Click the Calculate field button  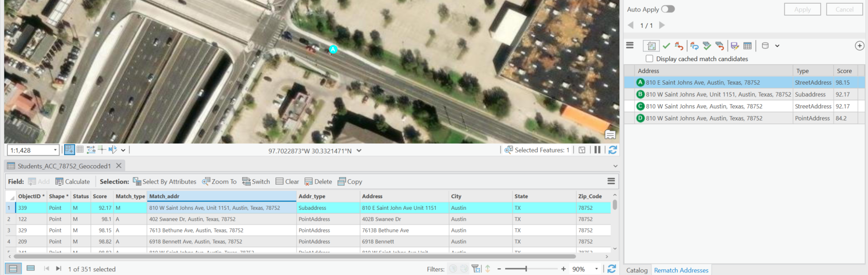(x=73, y=181)
